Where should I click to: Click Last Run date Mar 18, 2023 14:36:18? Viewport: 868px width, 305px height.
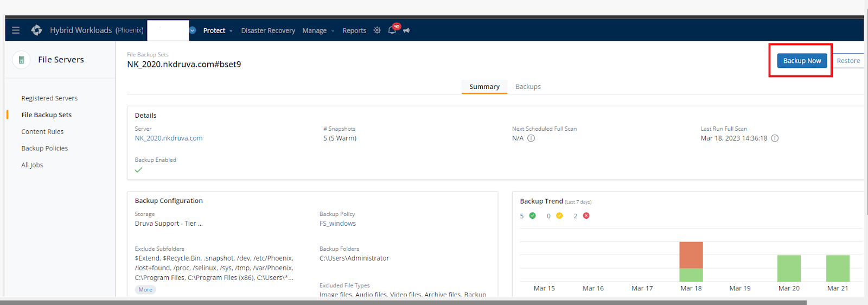click(734, 138)
